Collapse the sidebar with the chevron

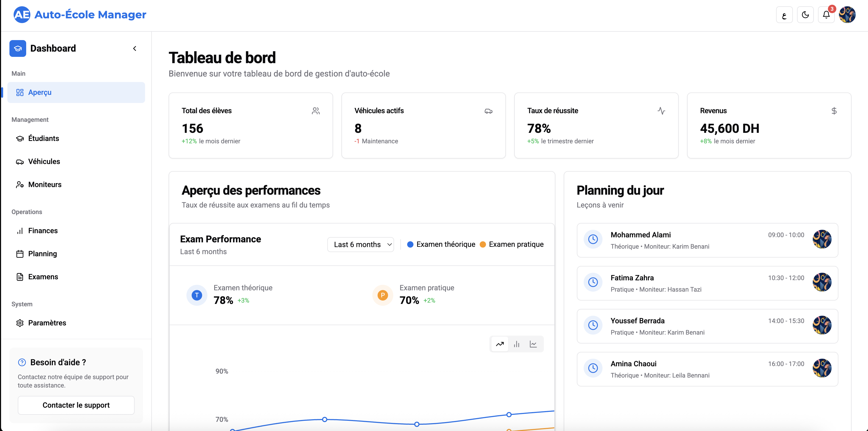point(135,48)
